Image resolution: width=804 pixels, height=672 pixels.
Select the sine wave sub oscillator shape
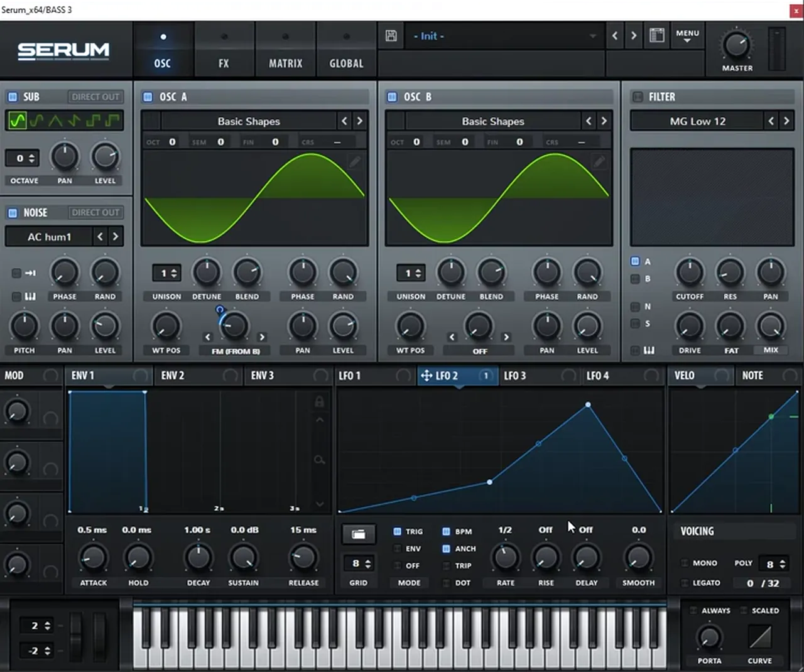(x=18, y=120)
